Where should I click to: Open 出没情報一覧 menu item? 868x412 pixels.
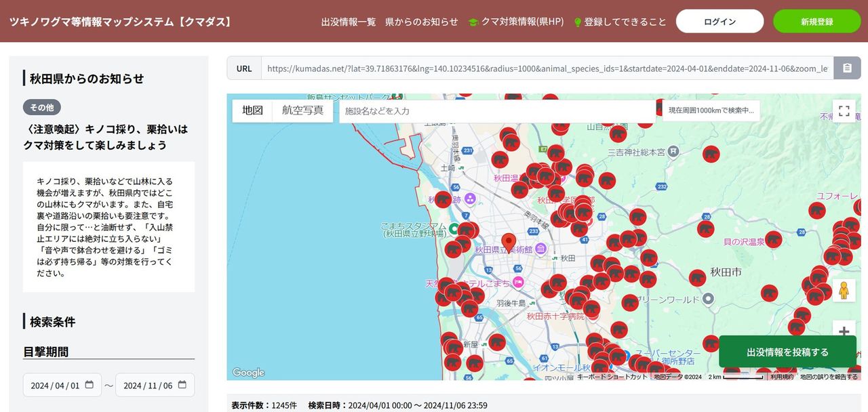(349, 22)
